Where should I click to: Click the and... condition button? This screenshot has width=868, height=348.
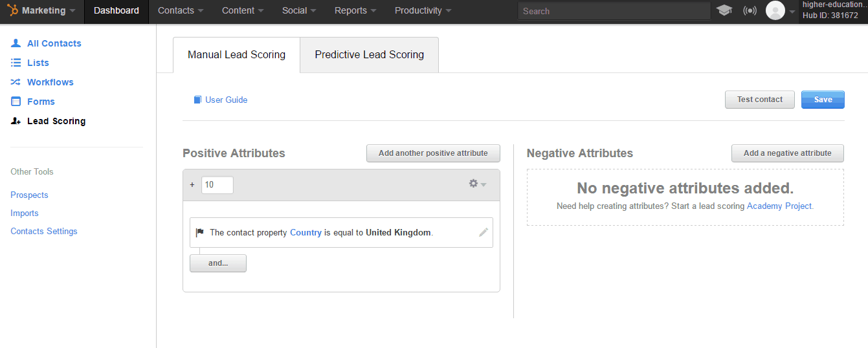coord(218,263)
